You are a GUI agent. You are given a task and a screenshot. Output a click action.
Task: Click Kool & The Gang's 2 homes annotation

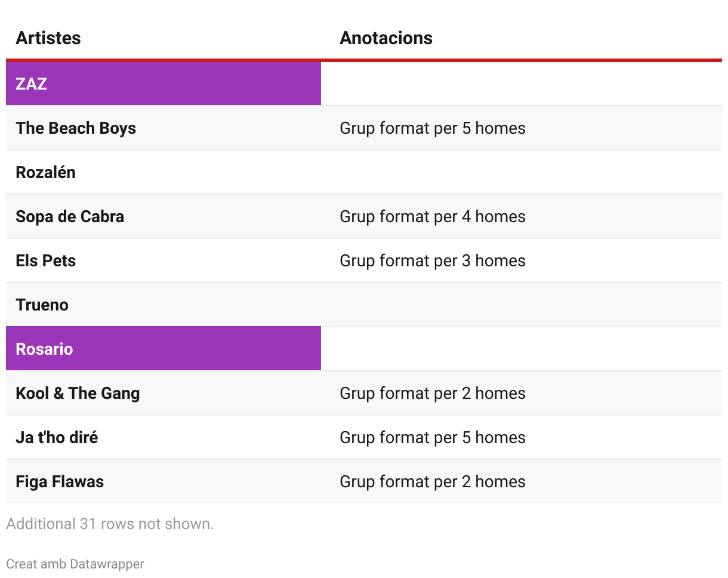(x=433, y=393)
